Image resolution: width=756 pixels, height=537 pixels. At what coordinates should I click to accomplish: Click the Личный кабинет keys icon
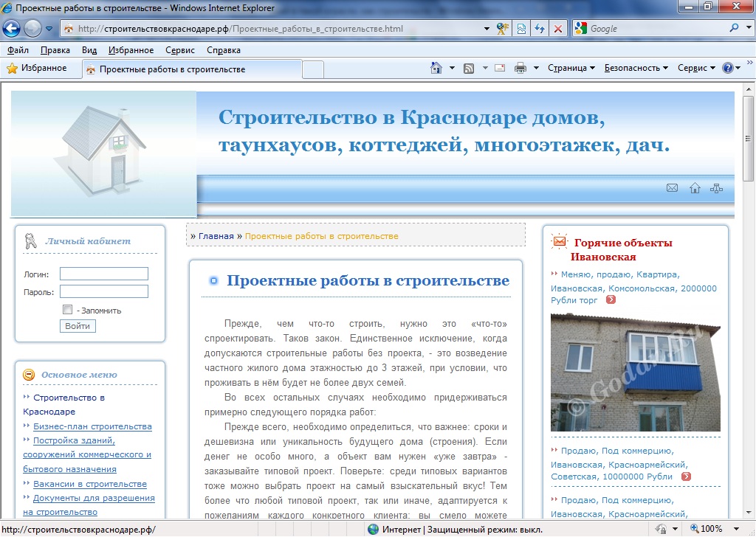tap(30, 240)
